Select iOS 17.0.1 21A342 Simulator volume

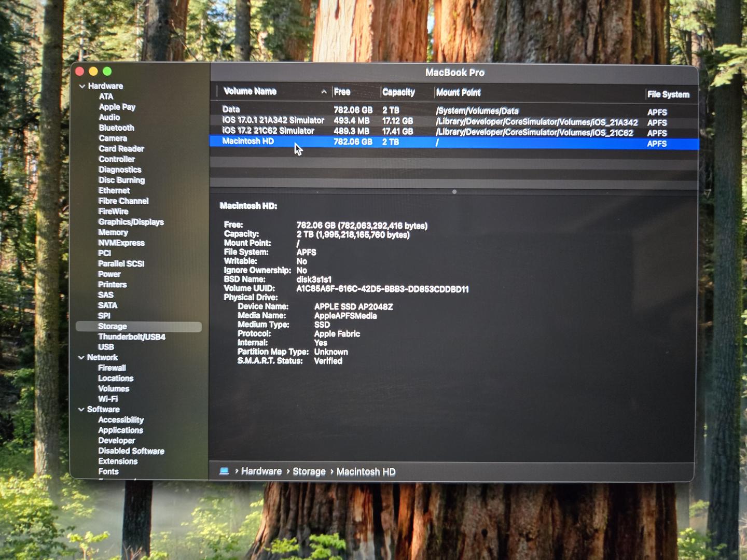click(x=273, y=120)
